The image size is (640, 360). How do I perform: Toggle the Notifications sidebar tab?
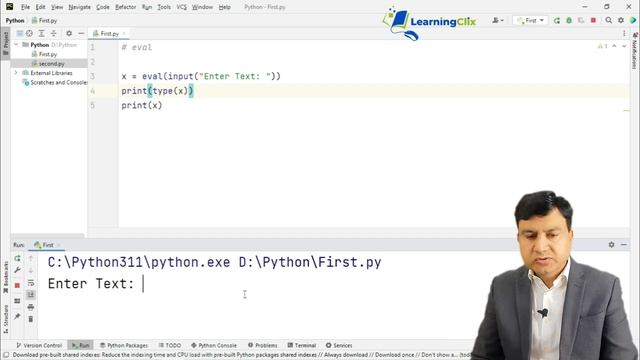pyautogui.click(x=635, y=51)
